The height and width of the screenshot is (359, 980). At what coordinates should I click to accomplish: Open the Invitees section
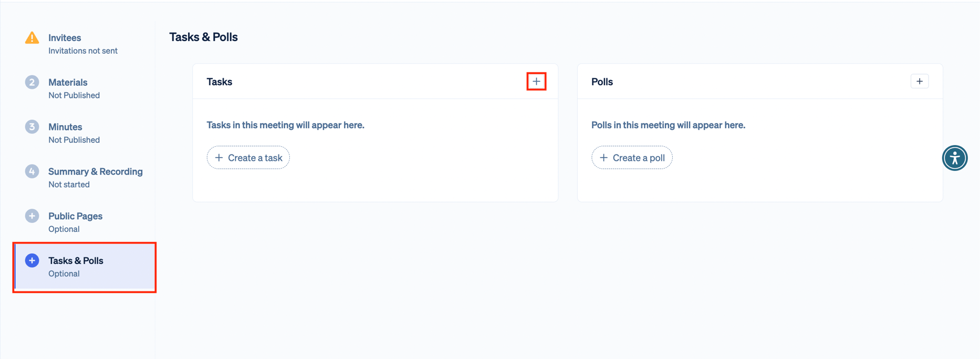pyautogui.click(x=65, y=38)
